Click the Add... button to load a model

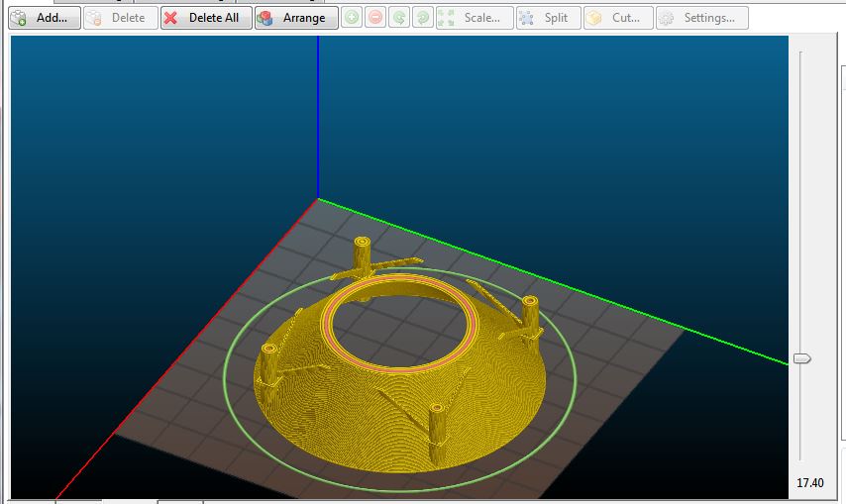(45, 18)
